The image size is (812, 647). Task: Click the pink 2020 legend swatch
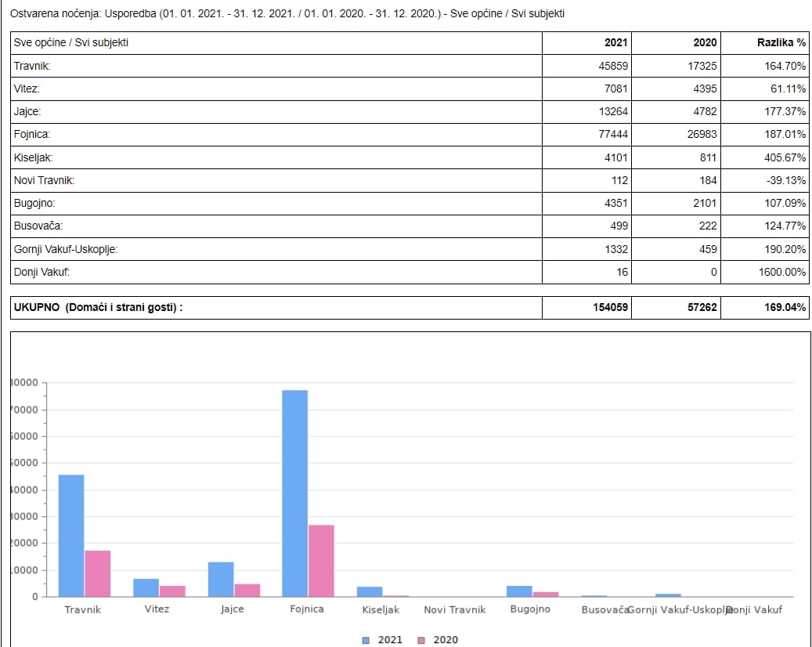click(420, 640)
